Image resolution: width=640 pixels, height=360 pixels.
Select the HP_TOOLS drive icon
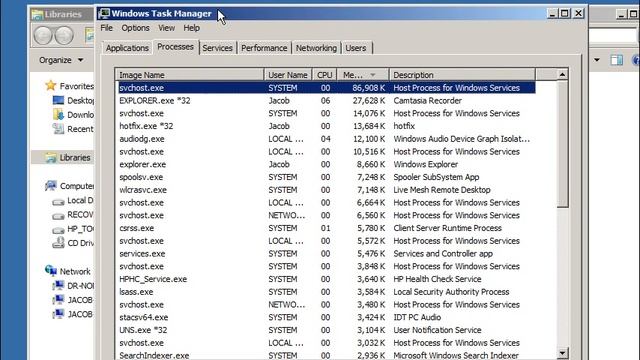[x=58, y=230]
